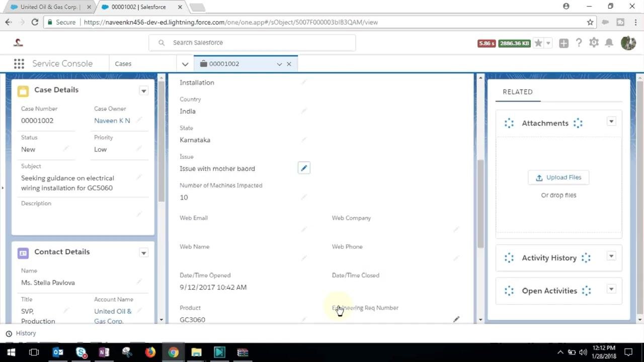The height and width of the screenshot is (362, 644).
Task: Open the Open Activities dropdown
Action: 611,289
